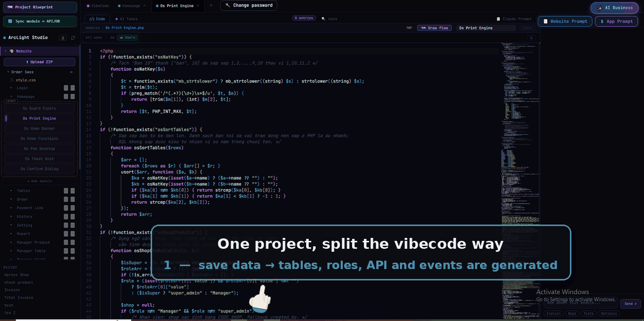This screenshot has height=321, width=644.
Task: Click the refresh icon beside ArcLight Studio
Action: [73, 38]
